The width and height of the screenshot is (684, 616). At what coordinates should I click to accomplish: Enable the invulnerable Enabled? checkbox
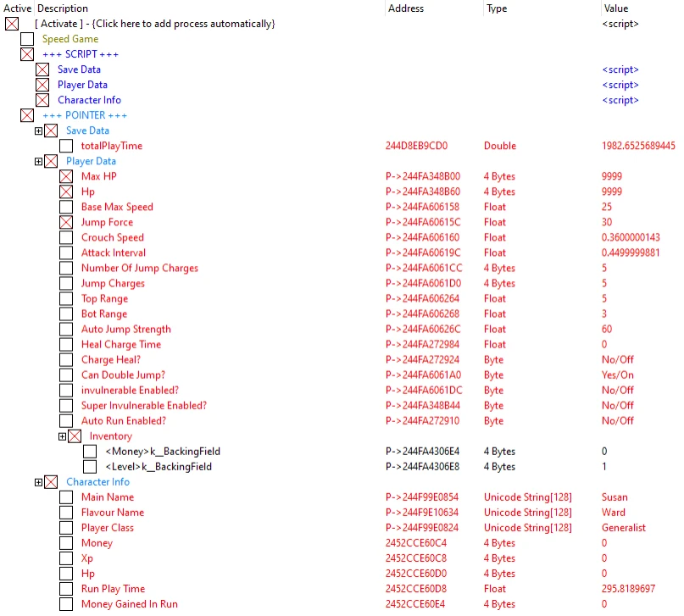[x=66, y=390]
